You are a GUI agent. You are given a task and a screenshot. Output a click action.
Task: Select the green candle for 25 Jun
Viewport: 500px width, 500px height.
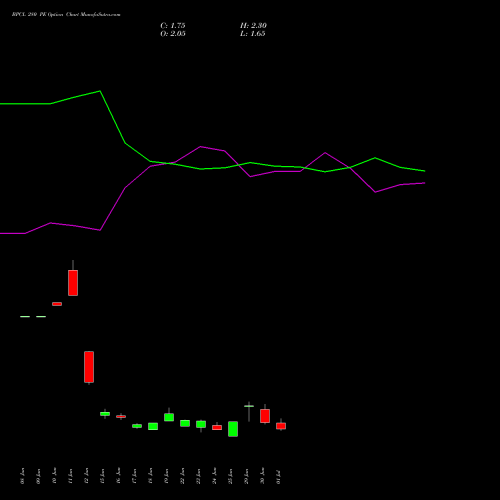233,429
